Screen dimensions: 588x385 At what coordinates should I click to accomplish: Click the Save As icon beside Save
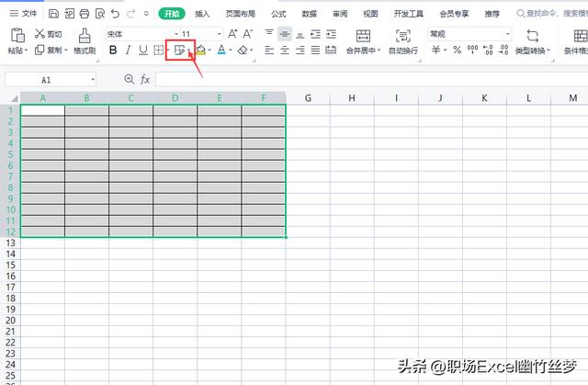[x=69, y=14]
